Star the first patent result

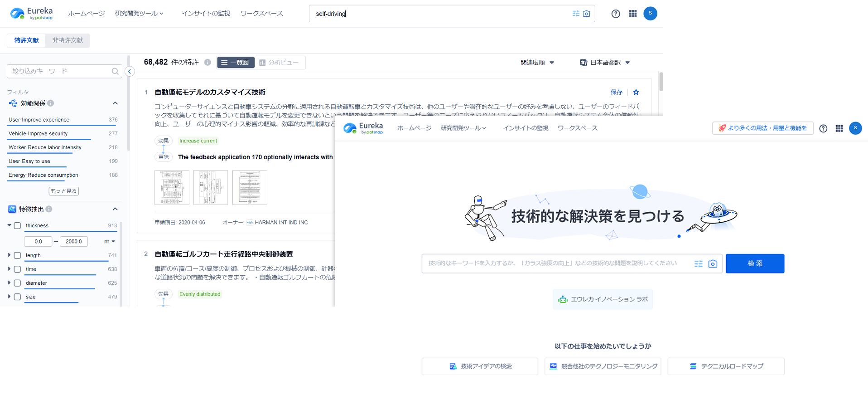(636, 92)
